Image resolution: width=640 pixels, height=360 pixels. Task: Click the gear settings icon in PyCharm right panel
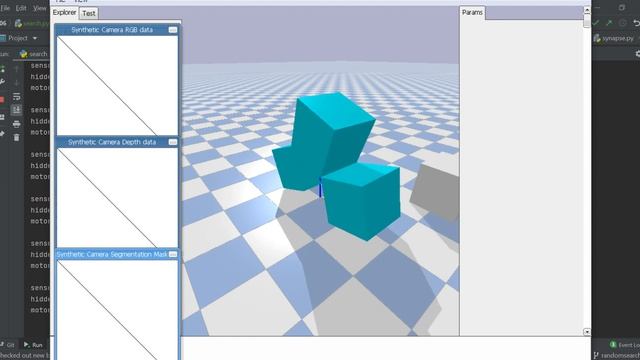637,54
